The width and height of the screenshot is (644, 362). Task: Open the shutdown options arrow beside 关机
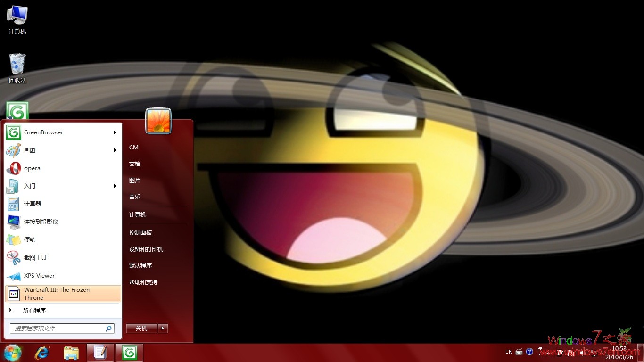[163, 328]
